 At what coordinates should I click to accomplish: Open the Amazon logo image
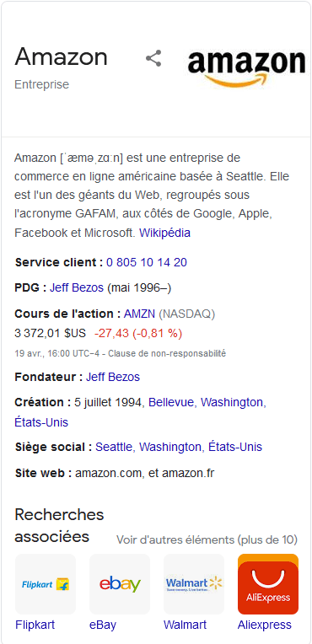click(246, 69)
